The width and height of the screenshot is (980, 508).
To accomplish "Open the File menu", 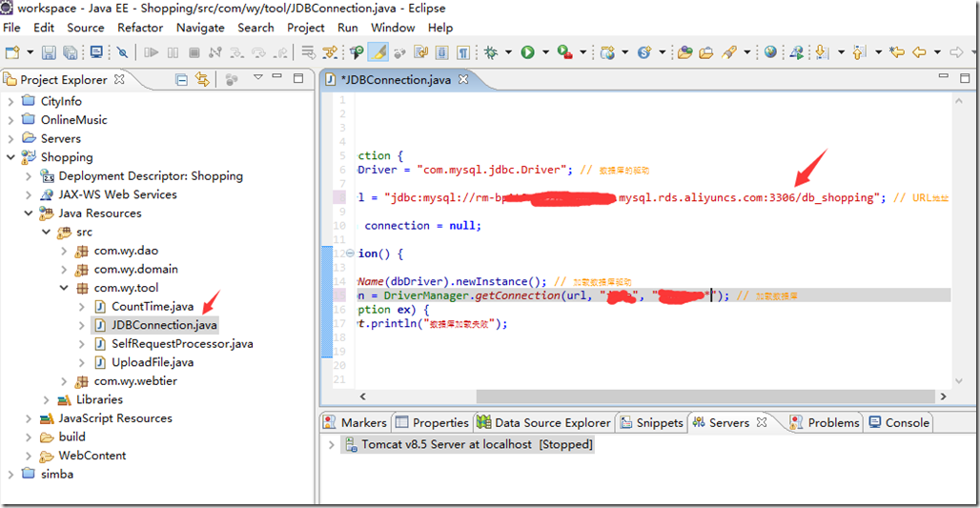I will 11,28.
